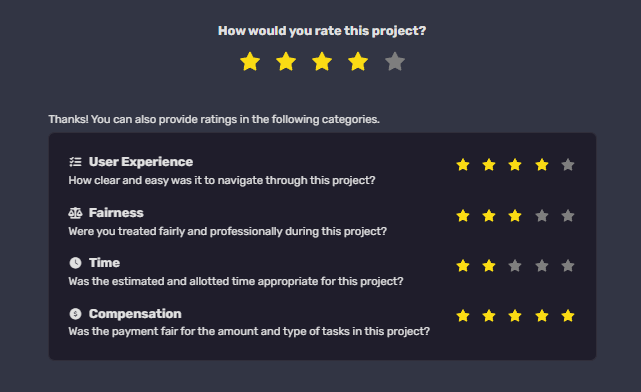Click the Fairness scales icon
Viewport: 641px width, 392px height.
pyautogui.click(x=75, y=213)
